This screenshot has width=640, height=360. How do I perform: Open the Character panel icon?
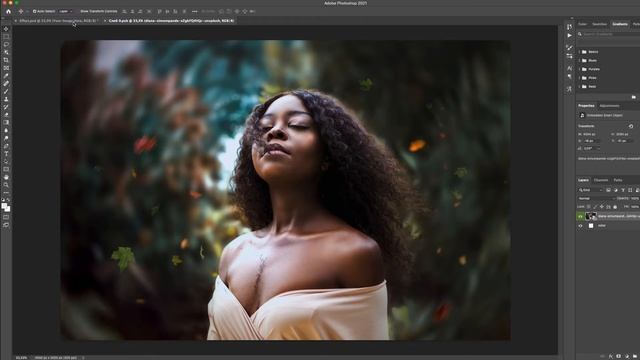[x=569, y=68]
